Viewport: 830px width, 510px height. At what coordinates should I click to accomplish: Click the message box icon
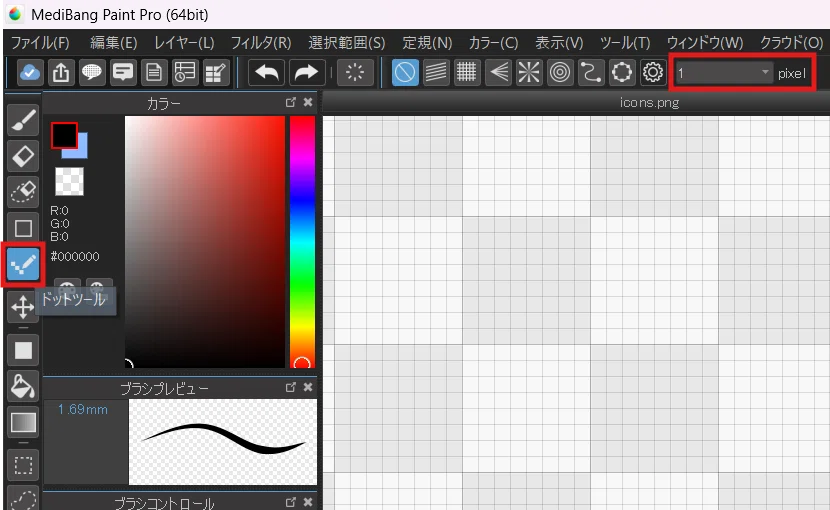click(123, 73)
